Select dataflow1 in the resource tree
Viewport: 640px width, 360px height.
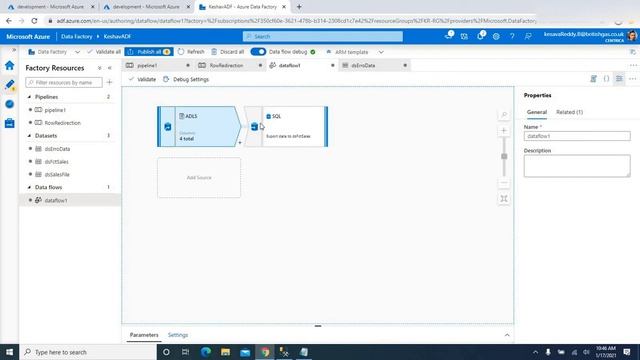coord(56,200)
